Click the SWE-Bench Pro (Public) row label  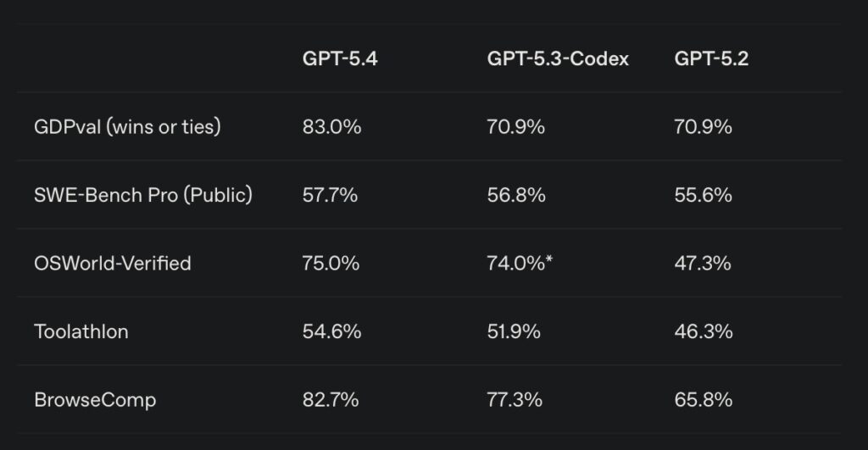(143, 195)
